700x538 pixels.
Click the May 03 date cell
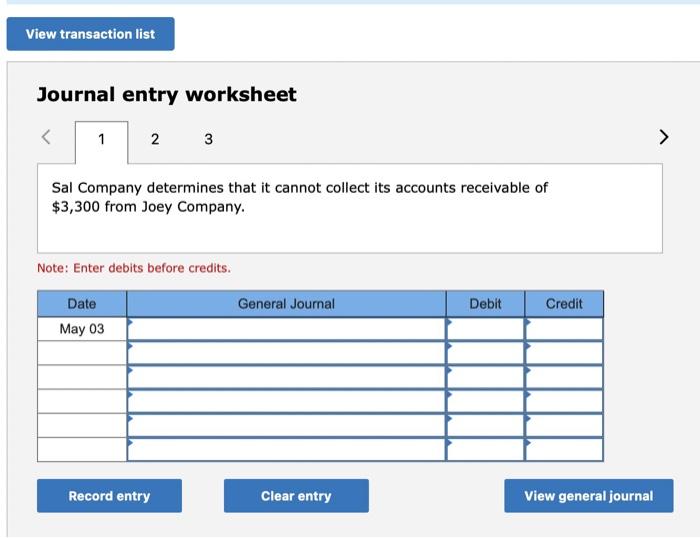[82, 329]
